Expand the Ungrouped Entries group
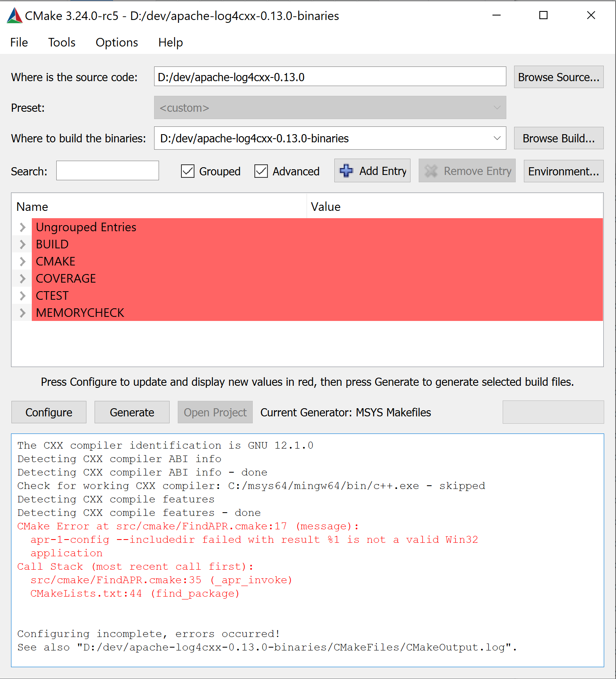This screenshot has height=679, width=616. (23, 227)
